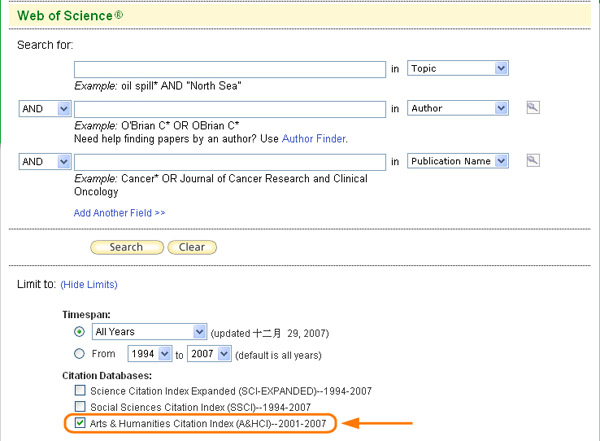Click the Clear button
This screenshot has height=441, width=600.
[192, 247]
